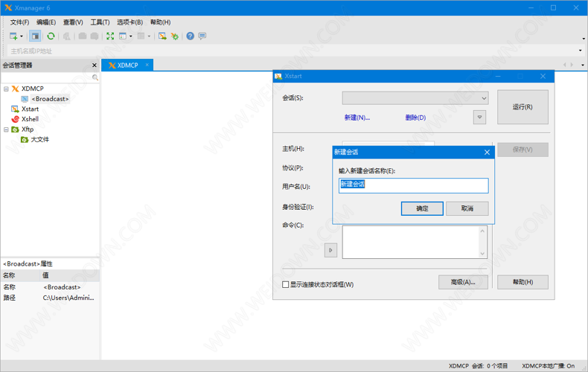The height and width of the screenshot is (372, 588).
Task: Toggle the session manager panel icon
Action: coord(35,36)
